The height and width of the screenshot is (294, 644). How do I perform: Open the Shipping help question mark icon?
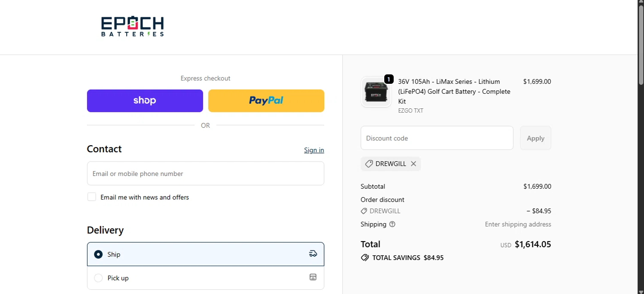click(392, 224)
